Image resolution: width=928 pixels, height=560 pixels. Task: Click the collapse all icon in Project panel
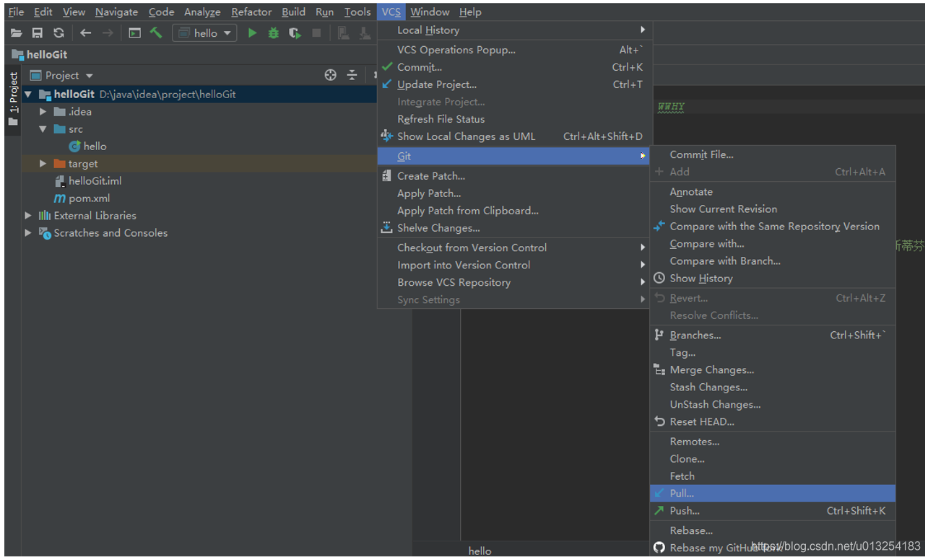(352, 75)
